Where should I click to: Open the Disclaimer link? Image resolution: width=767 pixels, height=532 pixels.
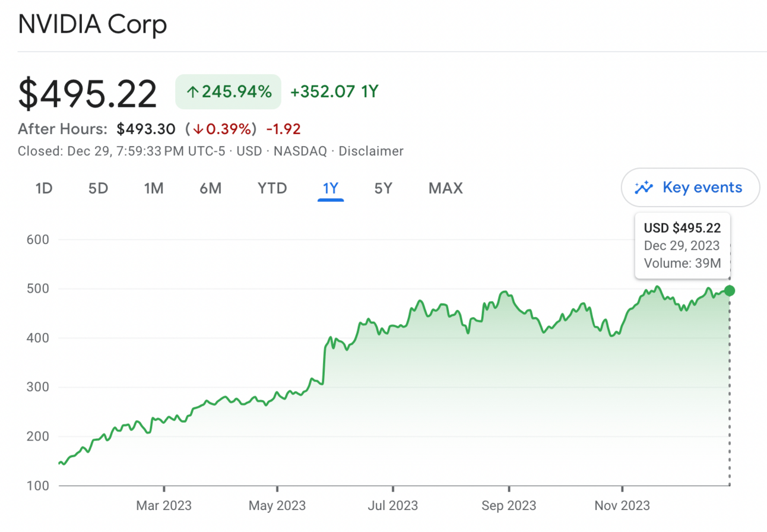pyautogui.click(x=371, y=151)
